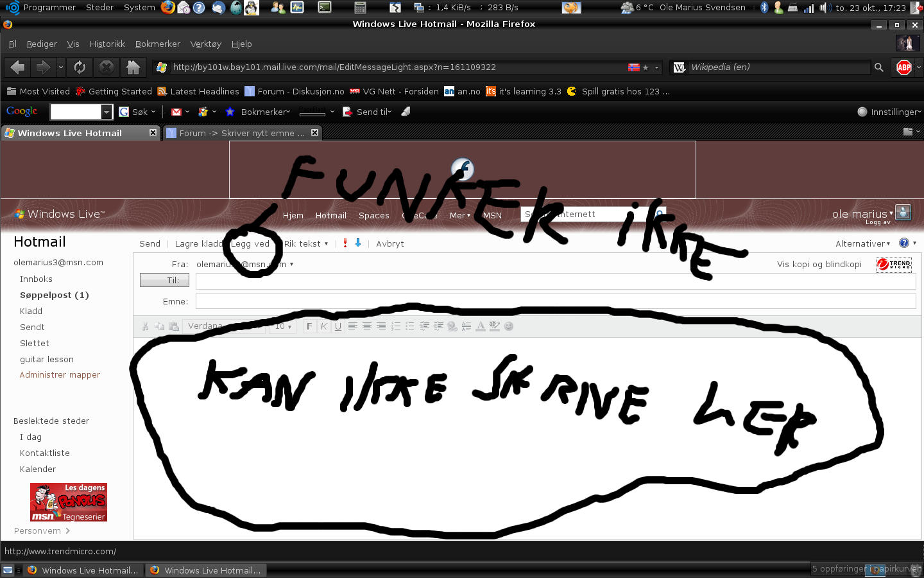Open the history dropdown next to forward arrow
The image size is (924, 578).
[x=61, y=67]
